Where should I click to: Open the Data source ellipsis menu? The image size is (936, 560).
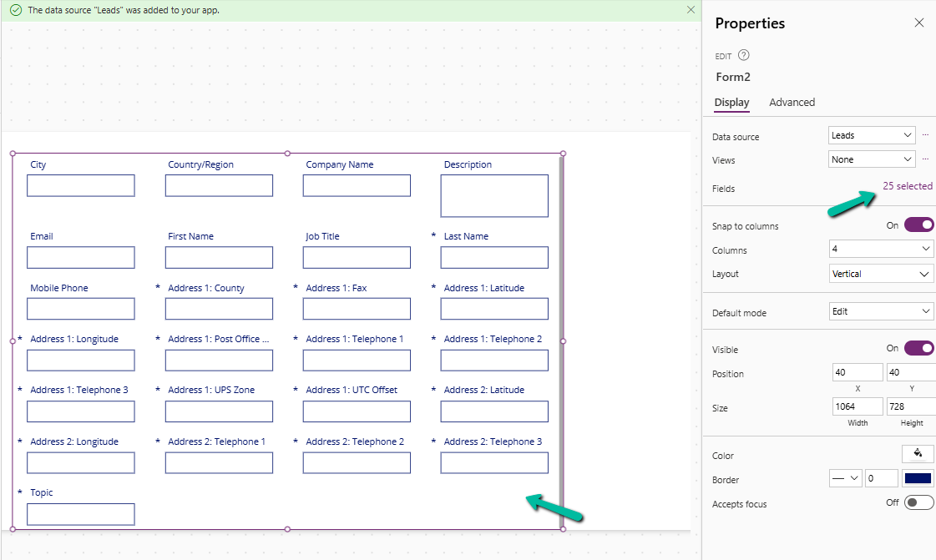[x=925, y=135]
